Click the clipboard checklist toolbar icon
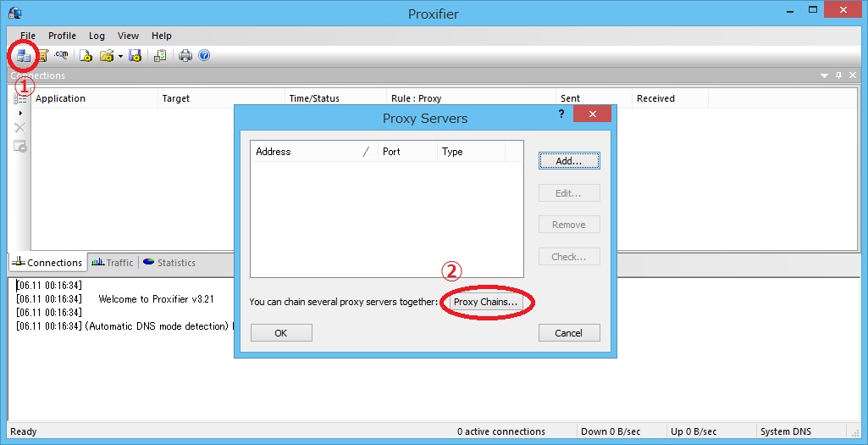Screen dimensions: 868x445 pos(160,55)
